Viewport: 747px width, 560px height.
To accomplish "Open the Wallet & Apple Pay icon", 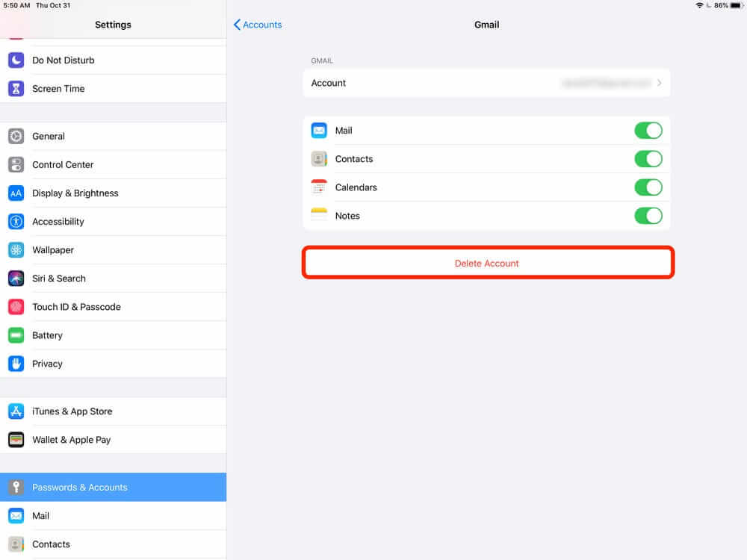I will click(16, 440).
